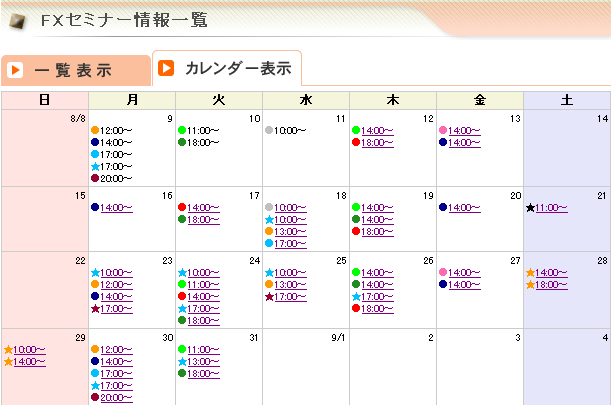Open the 18:00 seminar on the 19th
Image resolution: width=613 pixels, height=405 pixels.
click(x=377, y=232)
